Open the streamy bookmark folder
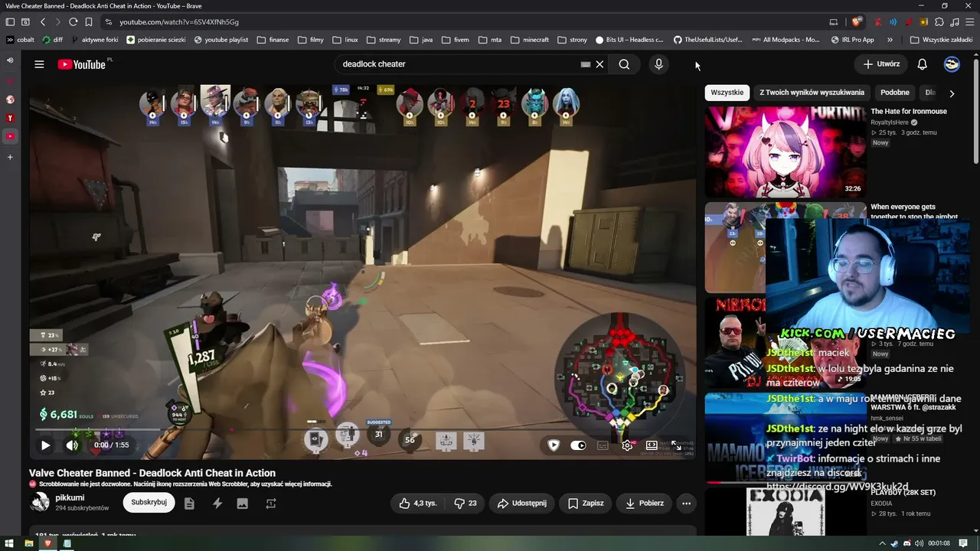980x551 pixels. 384,40
